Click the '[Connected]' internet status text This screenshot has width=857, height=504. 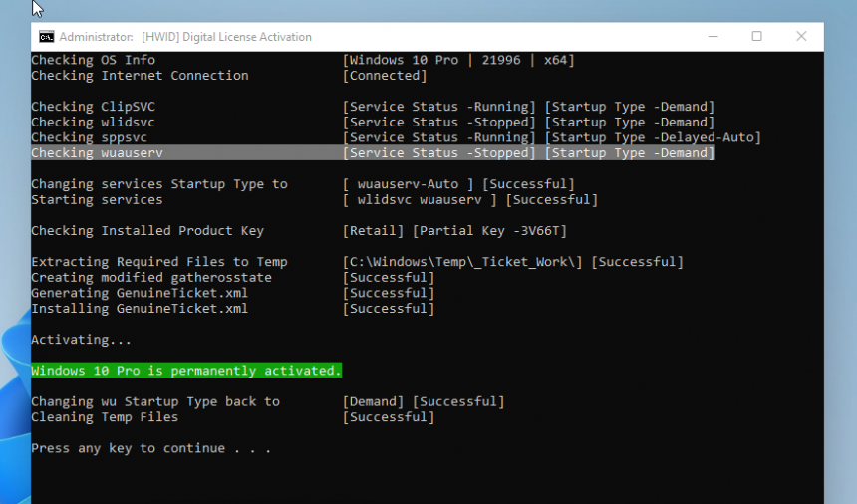[385, 76]
